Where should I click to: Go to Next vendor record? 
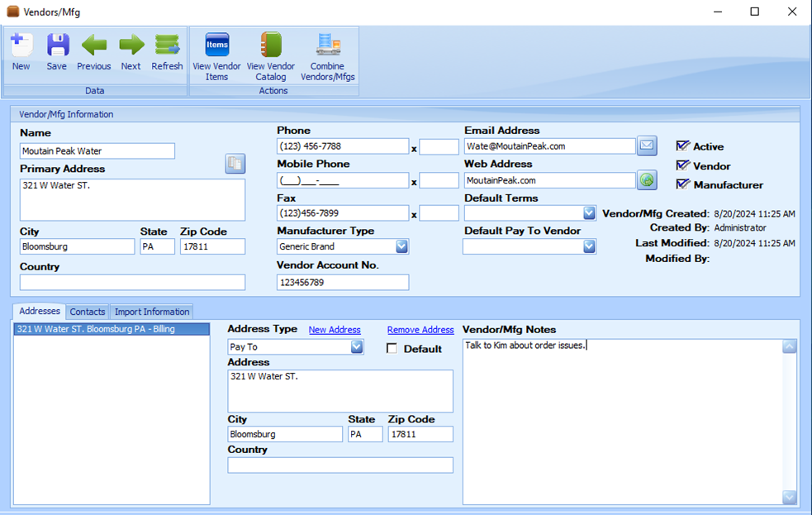[131, 46]
